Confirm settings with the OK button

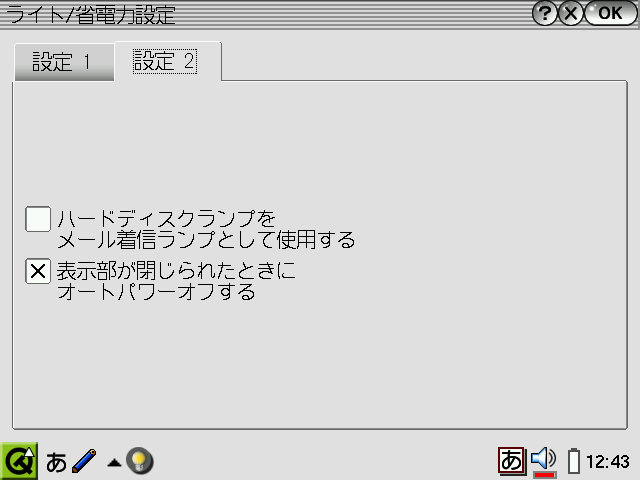click(611, 13)
